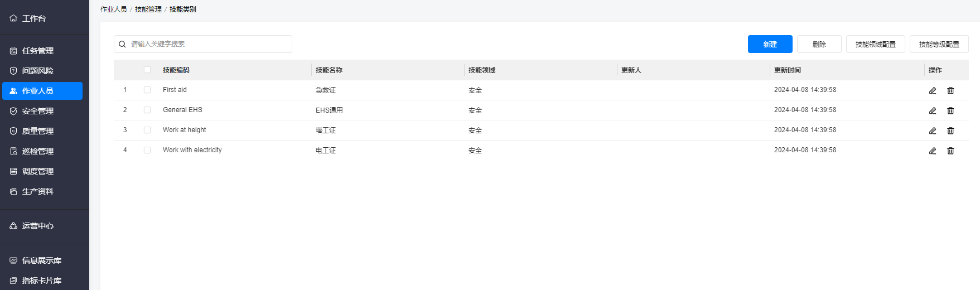980x290 pixels.
Task: Click the blue 新建 button
Action: pyautogui.click(x=770, y=44)
